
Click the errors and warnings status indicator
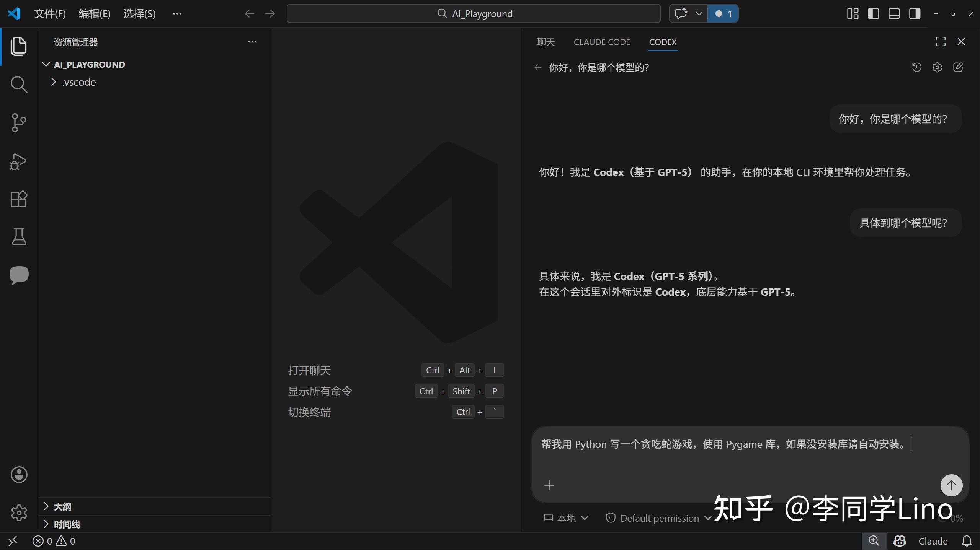pyautogui.click(x=54, y=541)
